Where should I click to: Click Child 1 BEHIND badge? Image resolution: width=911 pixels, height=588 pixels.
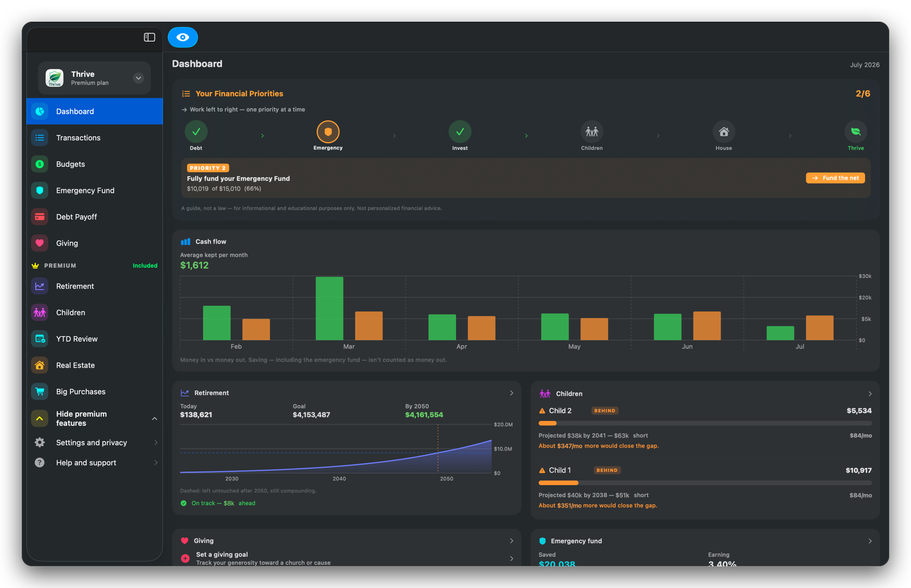(607, 470)
